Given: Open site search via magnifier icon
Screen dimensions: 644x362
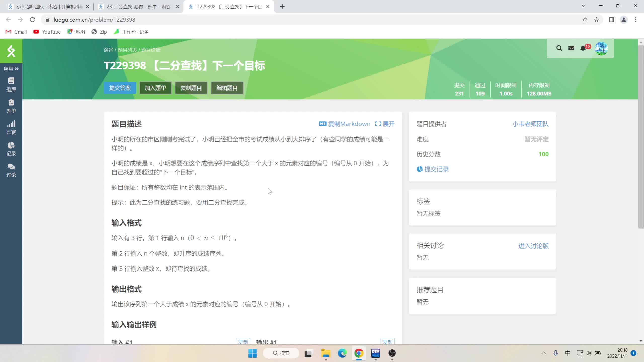Looking at the screenshot, I should click(559, 48).
